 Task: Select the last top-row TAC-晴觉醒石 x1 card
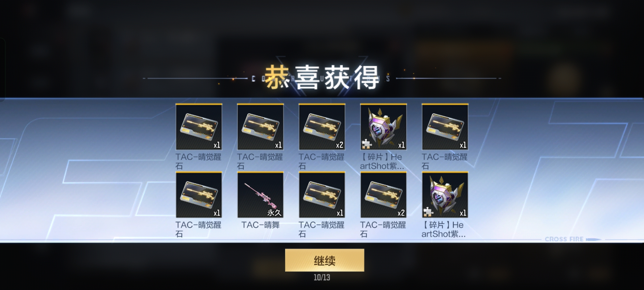point(445,127)
